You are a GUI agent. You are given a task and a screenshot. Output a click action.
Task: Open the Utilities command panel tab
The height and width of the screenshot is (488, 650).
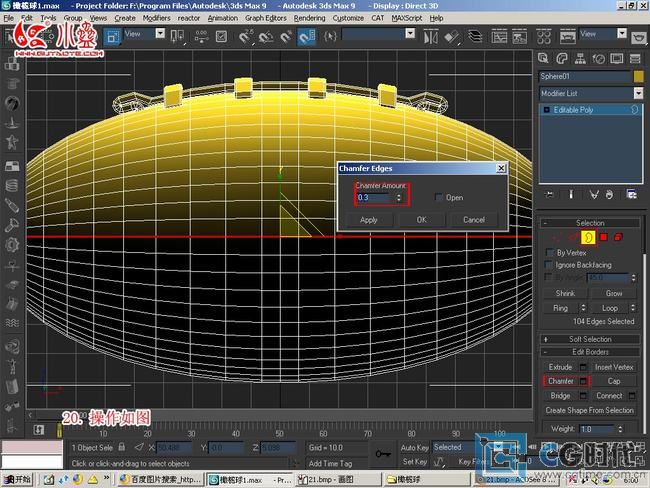click(x=635, y=58)
